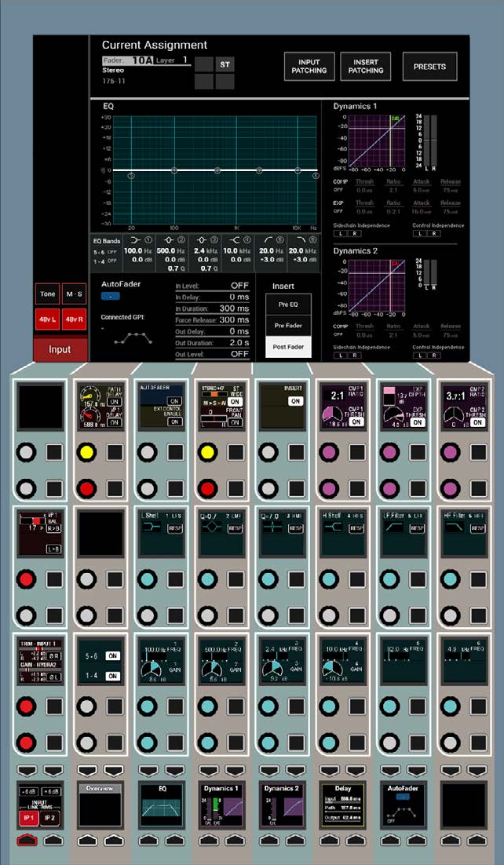Open INSERT PATCHING screen
This screenshot has width=504, height=865.
pyautogui.click(x=366, y=67)
